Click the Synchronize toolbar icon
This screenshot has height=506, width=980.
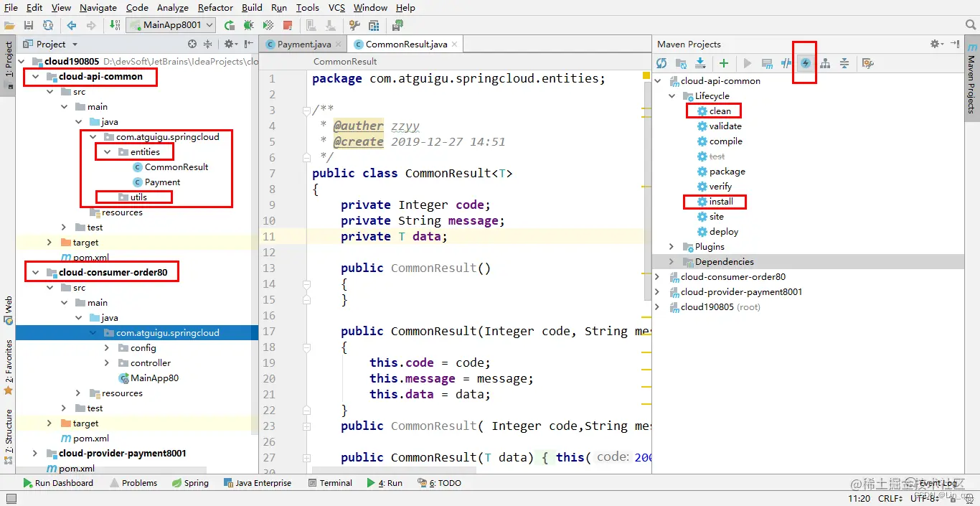coord(48,25)
